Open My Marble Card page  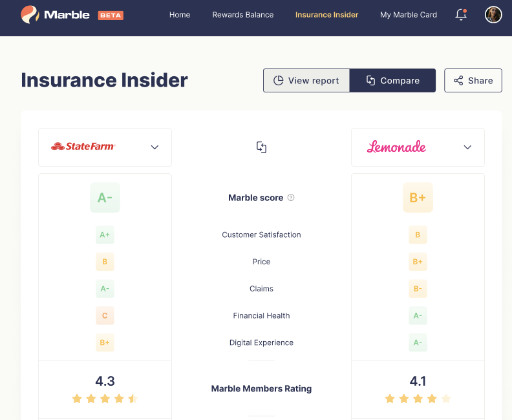pyautogui.click(x=409, y=15)
